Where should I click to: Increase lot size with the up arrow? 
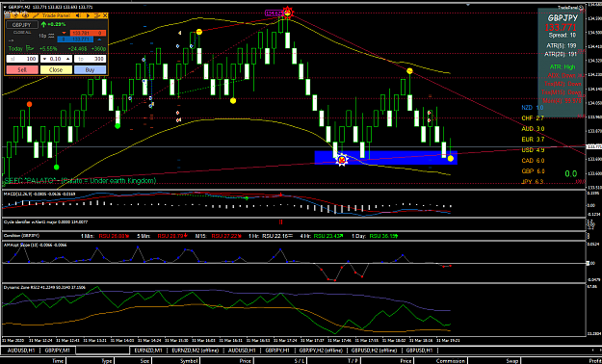(x=68, y=59)
